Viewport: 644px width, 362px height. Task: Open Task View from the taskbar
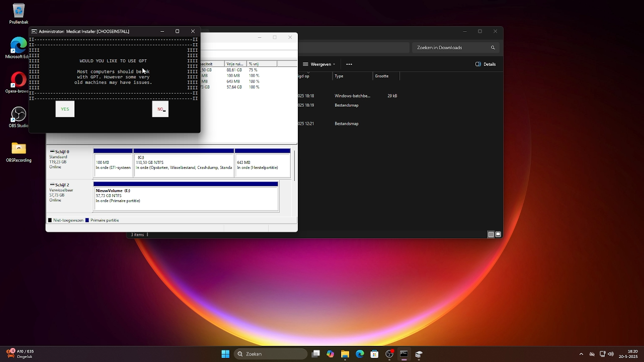coord(316,354)
